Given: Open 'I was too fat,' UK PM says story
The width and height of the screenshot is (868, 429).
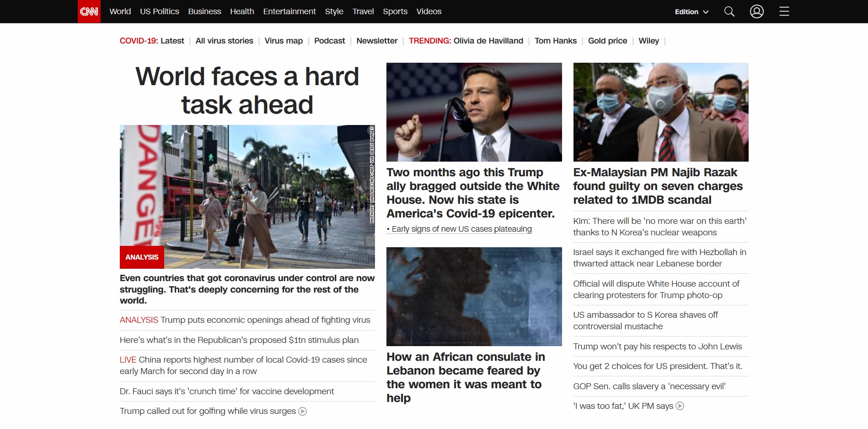Looking at the screenshot, I should pyautogui.click(x=623, y=406).
